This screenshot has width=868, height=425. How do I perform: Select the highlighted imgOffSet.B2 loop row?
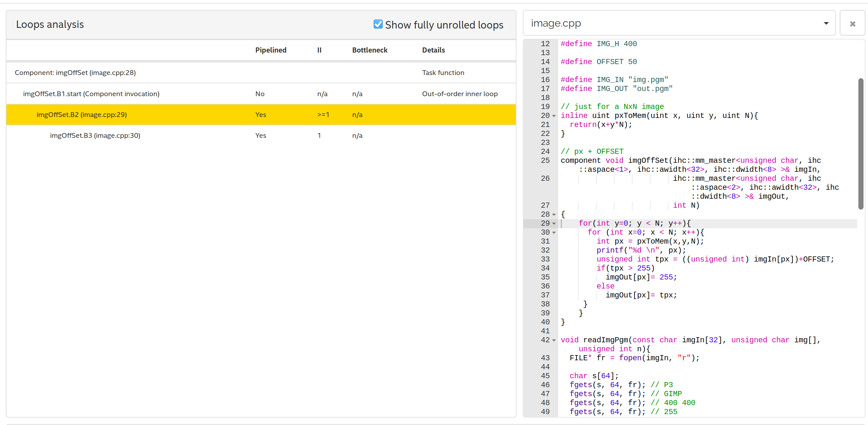click(x=261, y=115)
